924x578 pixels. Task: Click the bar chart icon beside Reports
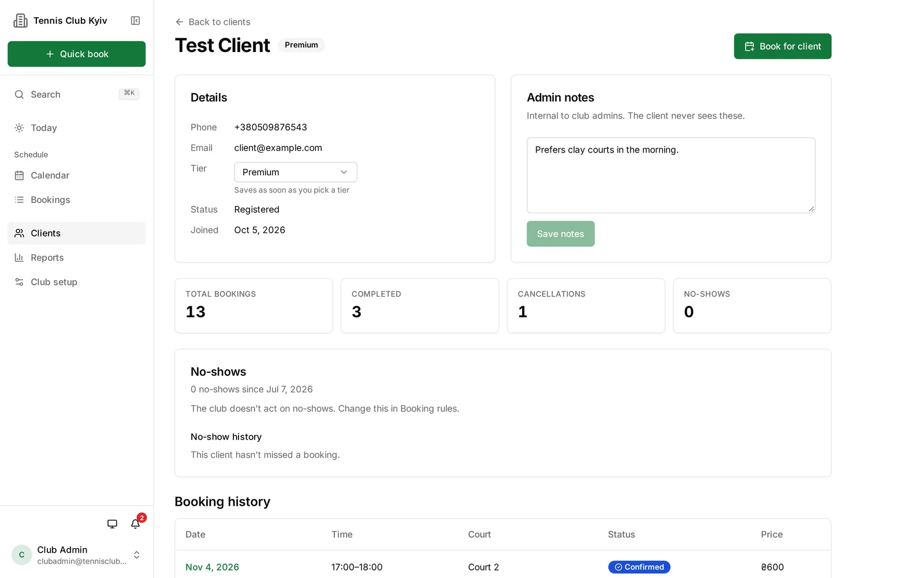[x=19, y=258]
